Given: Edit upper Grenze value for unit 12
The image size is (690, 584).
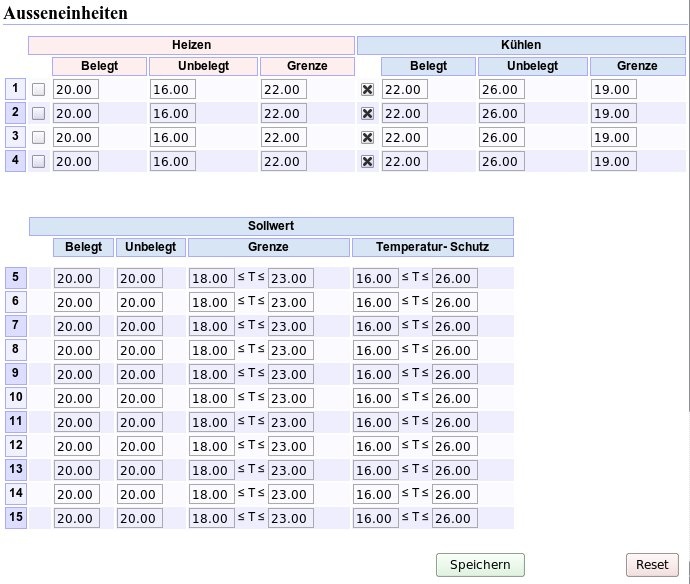Looking at the screenshot, I should point(290,446).
